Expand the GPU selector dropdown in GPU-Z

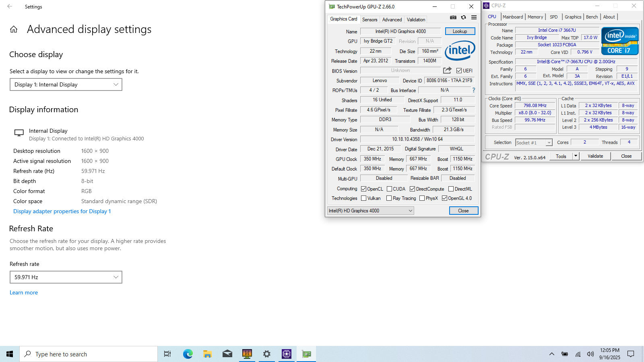(370, 211)
